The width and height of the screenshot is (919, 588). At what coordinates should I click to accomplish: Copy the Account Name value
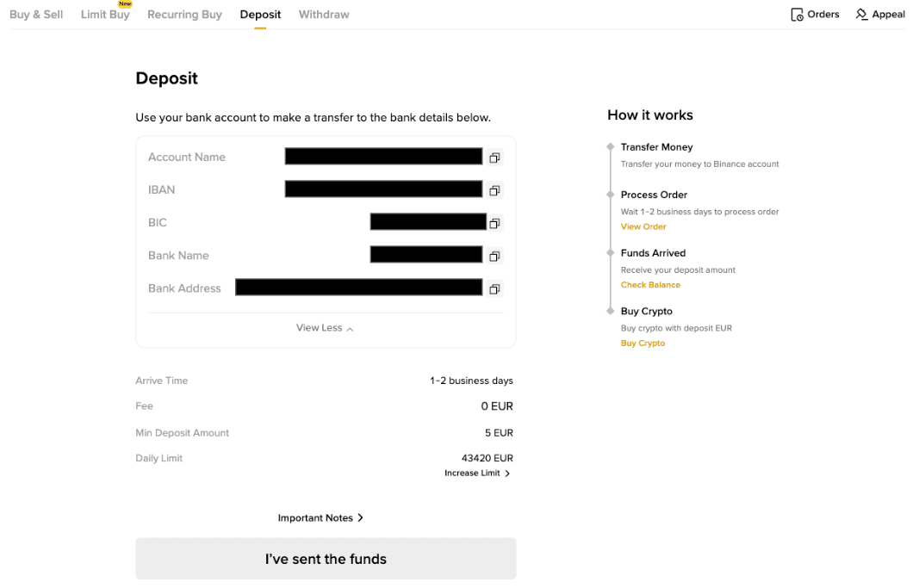click(x=494, y=158)
